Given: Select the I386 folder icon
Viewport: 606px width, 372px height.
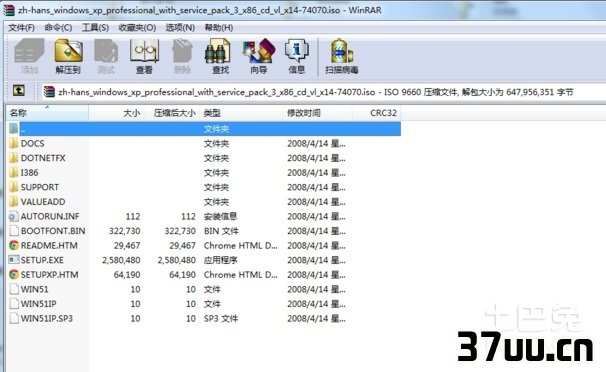Looking at the screenshot, I should pyautogui.click(x=14, y=172).
